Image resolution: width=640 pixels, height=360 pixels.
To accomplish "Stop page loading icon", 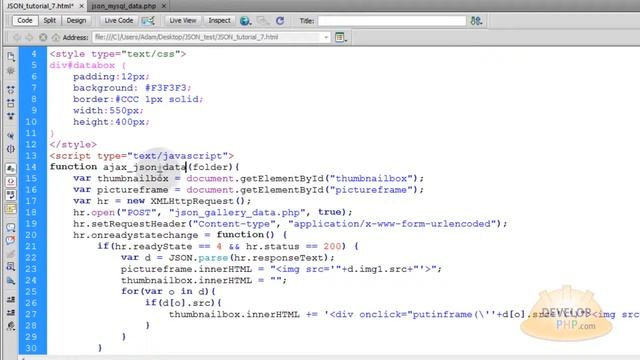I will pyautogui.click(x=43, y=37).
